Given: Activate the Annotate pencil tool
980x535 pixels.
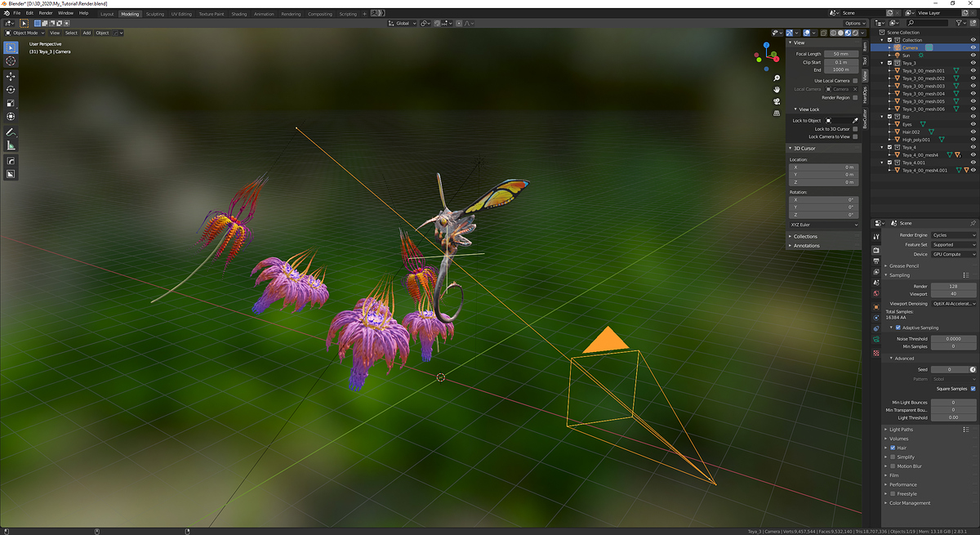Looking at the screenshot, I should coord(11,132).
